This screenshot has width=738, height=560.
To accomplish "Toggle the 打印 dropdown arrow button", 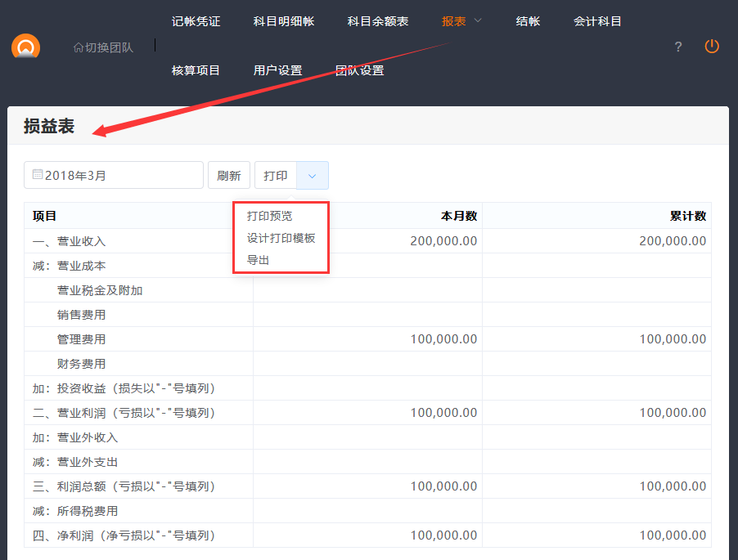I will point(312,175).
